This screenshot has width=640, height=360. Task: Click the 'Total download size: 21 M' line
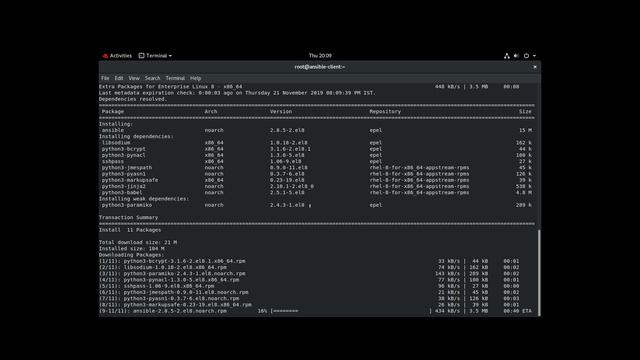click(138, 242)
